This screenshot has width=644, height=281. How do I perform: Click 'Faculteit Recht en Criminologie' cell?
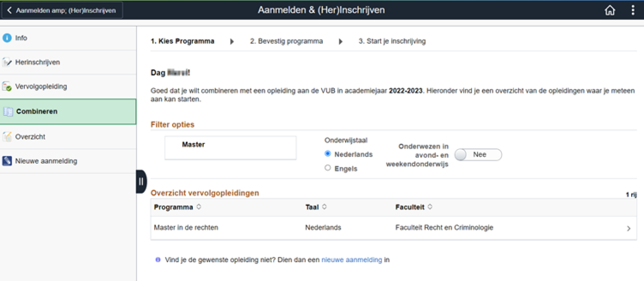(x=444, y=228)
